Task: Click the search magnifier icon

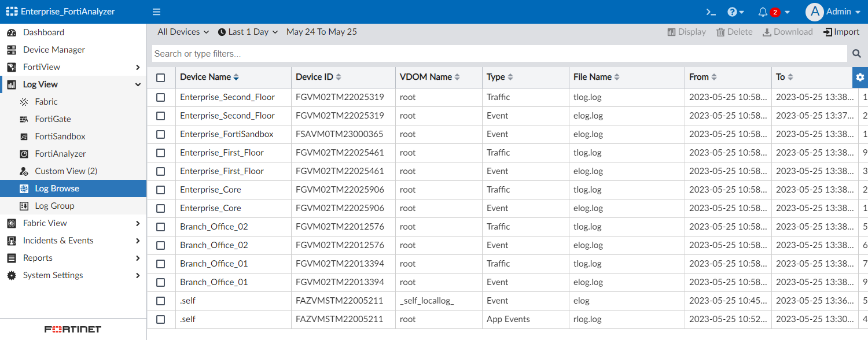Action: [856, 53]
